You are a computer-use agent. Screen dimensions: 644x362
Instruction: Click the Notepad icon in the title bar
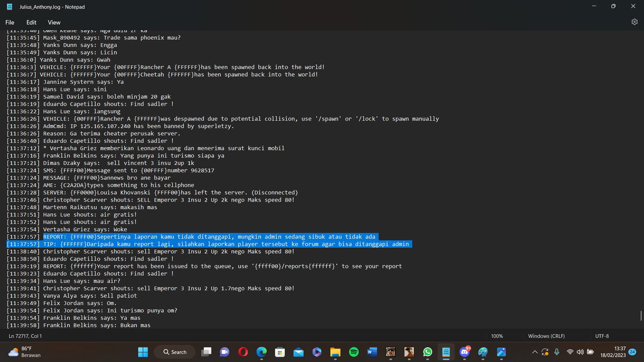coord(10,7)
